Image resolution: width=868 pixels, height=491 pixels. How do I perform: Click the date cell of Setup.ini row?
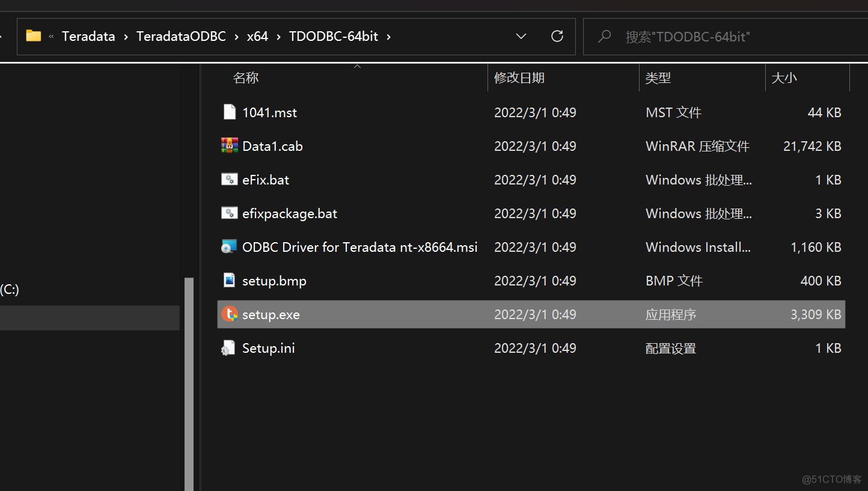535,348
